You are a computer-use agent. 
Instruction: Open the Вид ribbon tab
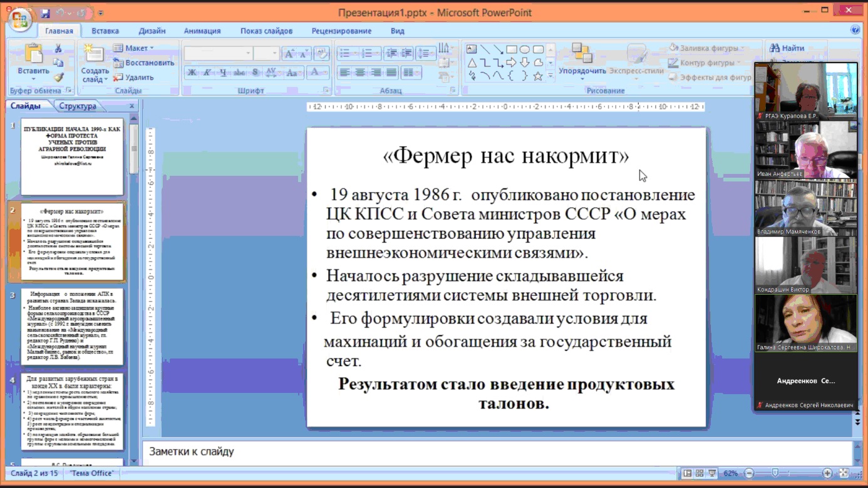tap(398, 31)
